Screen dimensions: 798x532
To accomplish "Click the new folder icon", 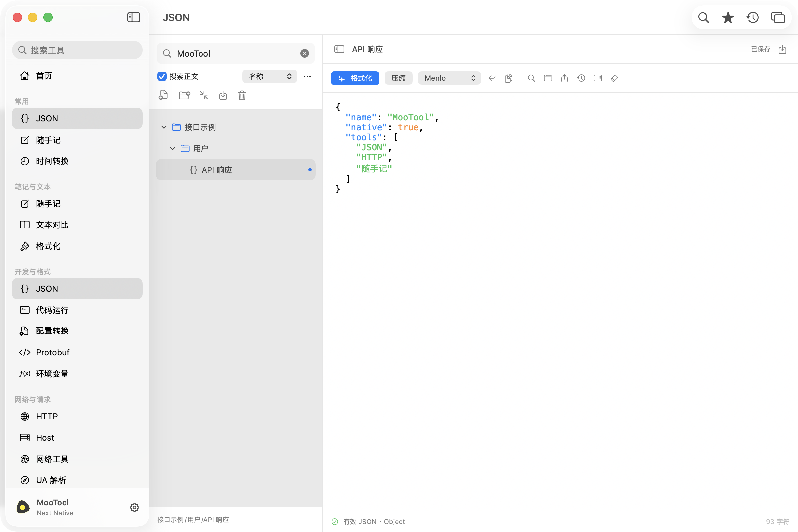I will click(184, 95).
